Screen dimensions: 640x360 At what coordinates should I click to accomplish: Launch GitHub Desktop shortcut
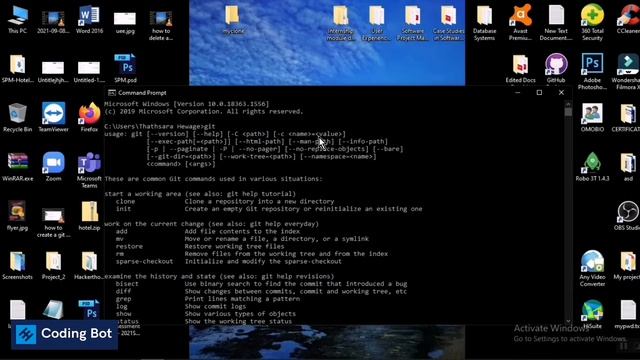556,68
